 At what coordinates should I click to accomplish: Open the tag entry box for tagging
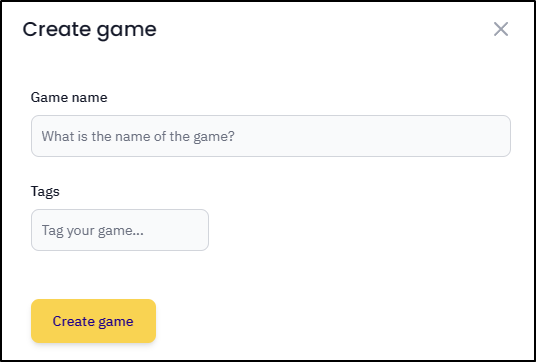click(120, 230)
